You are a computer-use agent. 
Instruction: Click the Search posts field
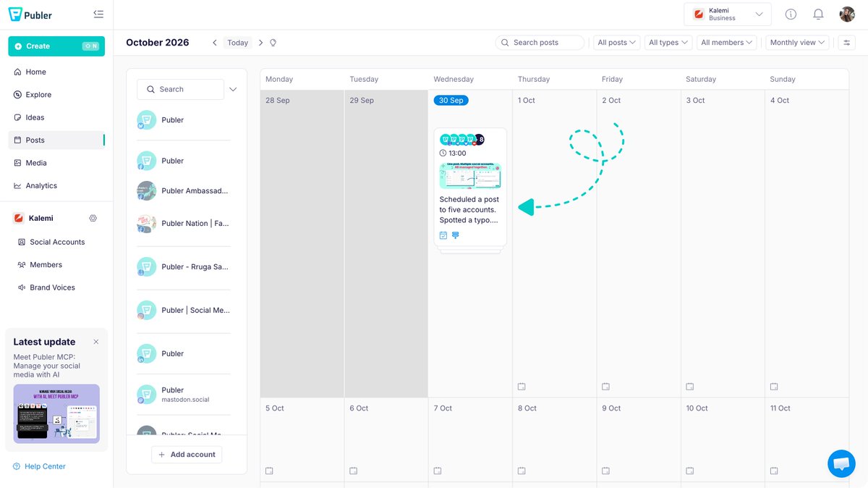[540, 43]
